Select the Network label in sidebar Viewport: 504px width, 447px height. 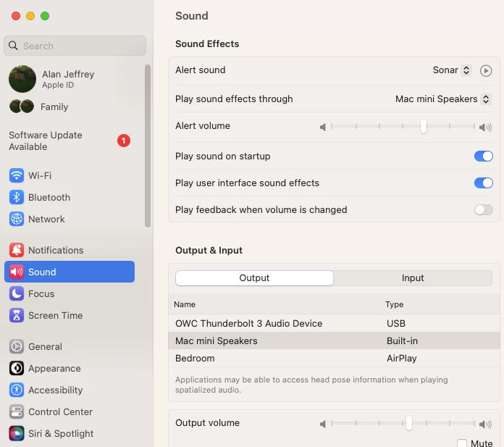pos(46,219)
